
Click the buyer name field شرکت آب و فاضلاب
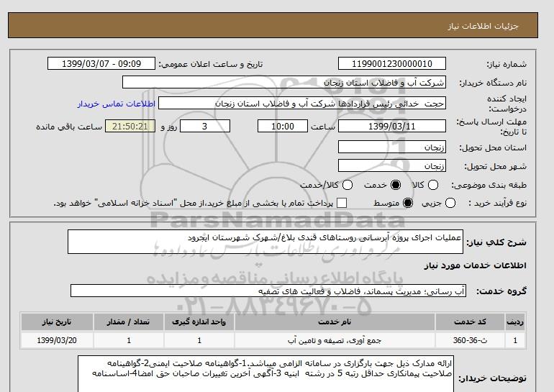pyautogui.click(x=284, y=82)
